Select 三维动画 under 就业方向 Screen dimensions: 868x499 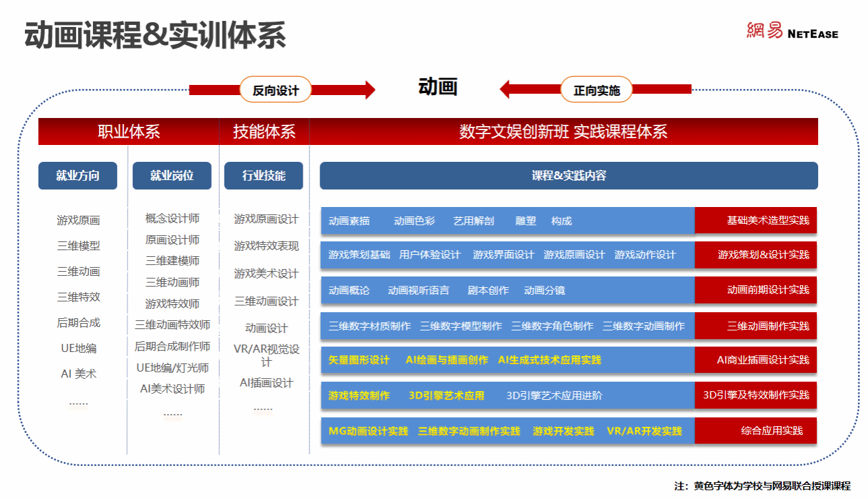click(x=78, y=272)
